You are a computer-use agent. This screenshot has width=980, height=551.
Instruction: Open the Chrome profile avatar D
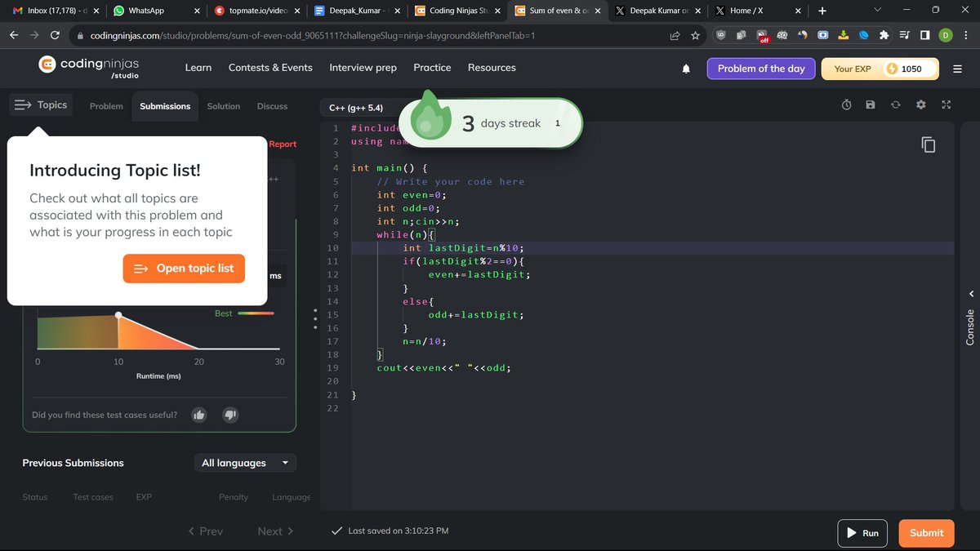pos(946,36)
